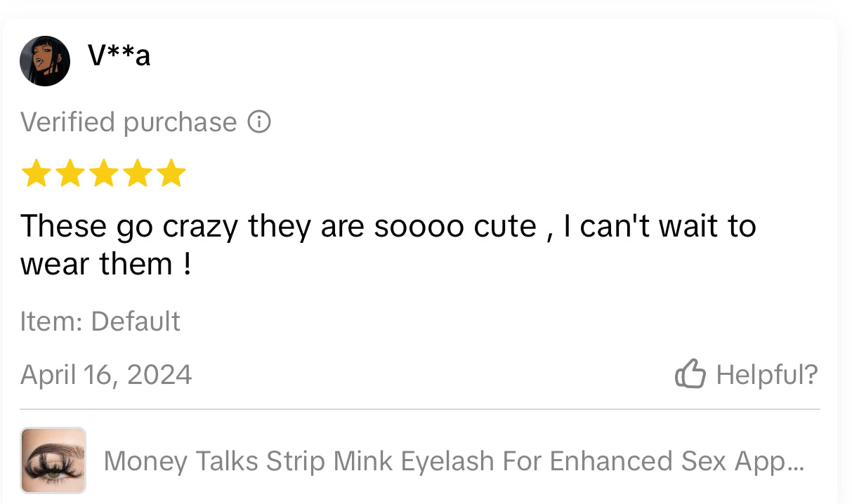852x504 pixels.
Task: Click the fifth yellow rating star
Action: 171,174
